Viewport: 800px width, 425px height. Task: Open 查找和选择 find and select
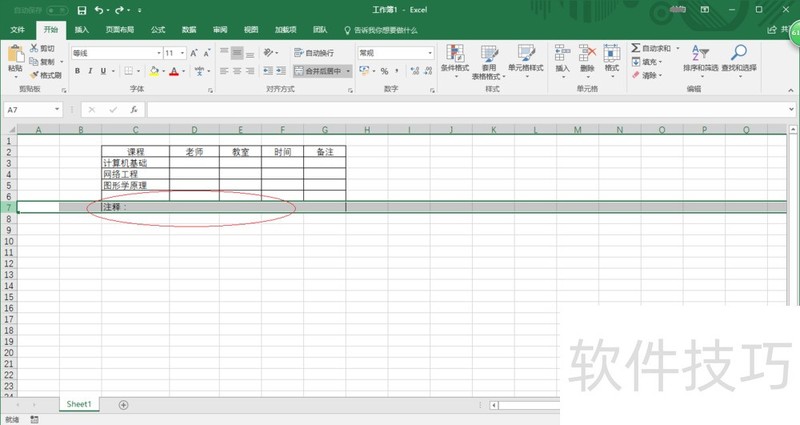(x=739, y=59)
